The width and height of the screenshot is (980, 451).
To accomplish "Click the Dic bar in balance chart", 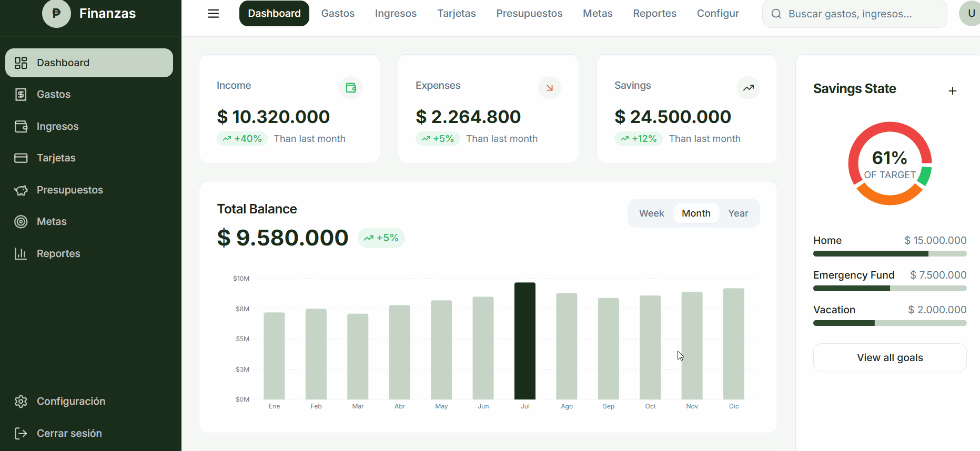I will (734, 344).
